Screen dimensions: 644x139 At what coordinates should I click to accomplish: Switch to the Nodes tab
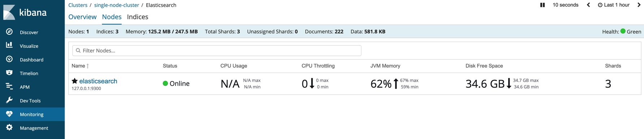tap(112, 17)
